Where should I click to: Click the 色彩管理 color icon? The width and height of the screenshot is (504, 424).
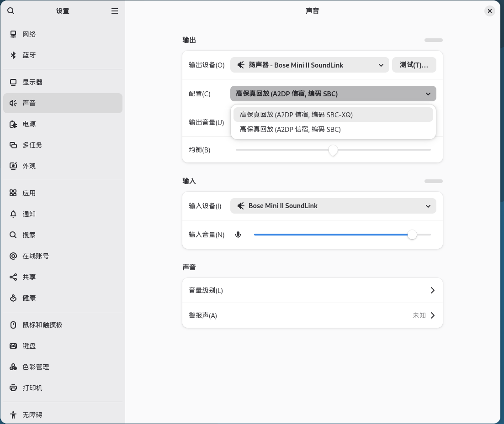[x=13, y=367]
